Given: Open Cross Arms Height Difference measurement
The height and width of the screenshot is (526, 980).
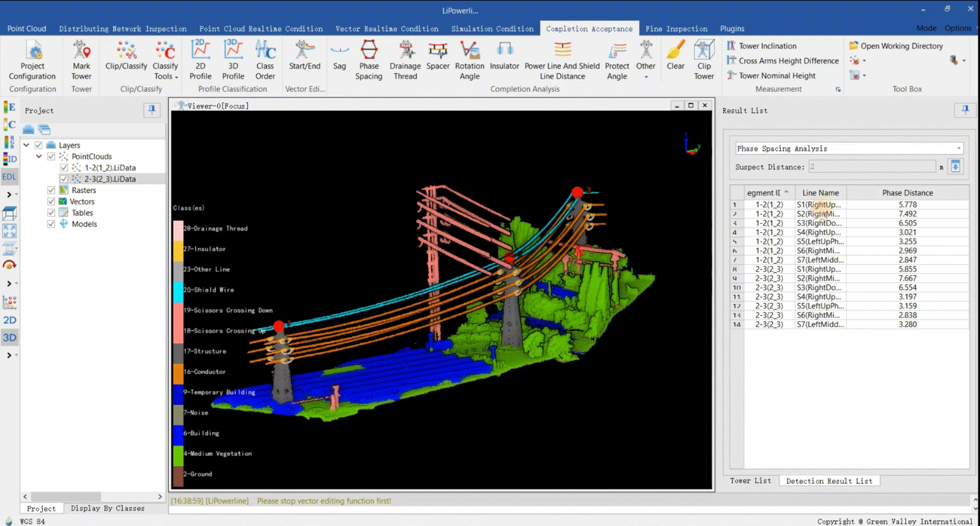Looking at the screenshot, I should tap(782, 61).
